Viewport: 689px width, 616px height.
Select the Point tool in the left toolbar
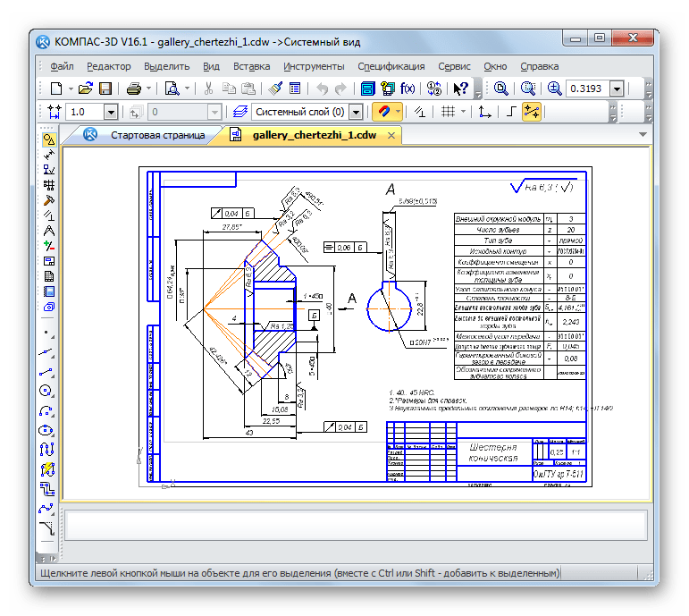pos(46,333)
